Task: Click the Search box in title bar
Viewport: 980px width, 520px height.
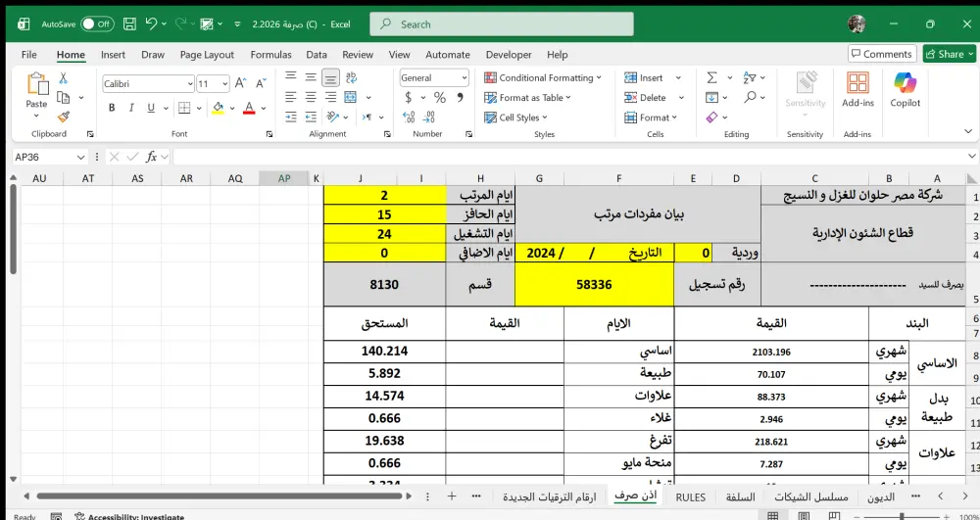Action: pos(501,24)
